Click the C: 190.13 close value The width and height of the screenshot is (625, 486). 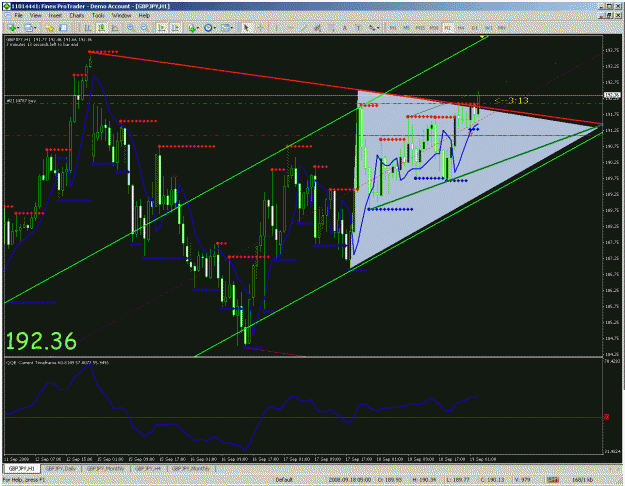[x=493, y=480]
